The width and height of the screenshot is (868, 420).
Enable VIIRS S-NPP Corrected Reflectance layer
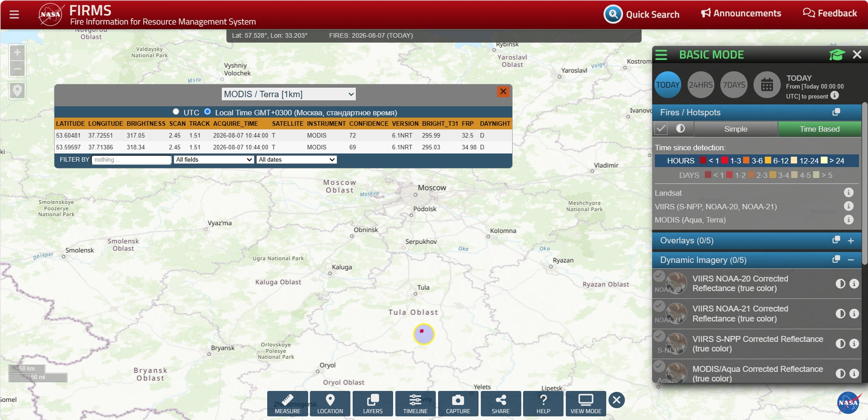tap(659, 336)
